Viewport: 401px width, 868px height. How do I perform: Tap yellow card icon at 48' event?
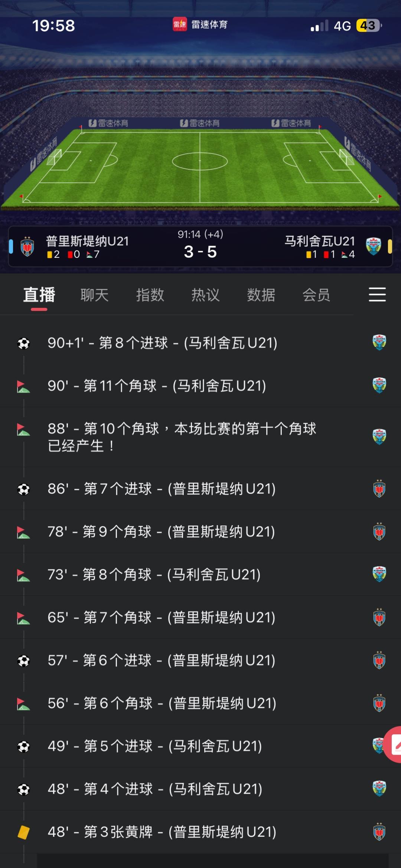tap(23, 832)
